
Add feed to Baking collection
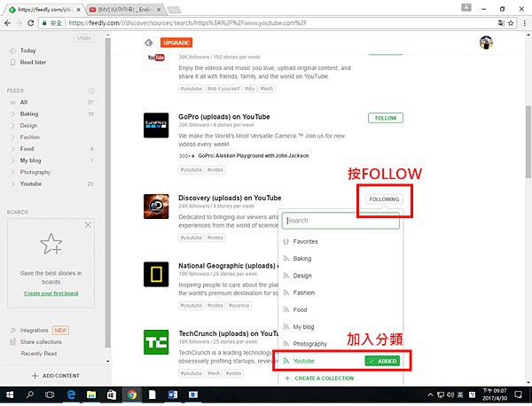pos(340,259)
